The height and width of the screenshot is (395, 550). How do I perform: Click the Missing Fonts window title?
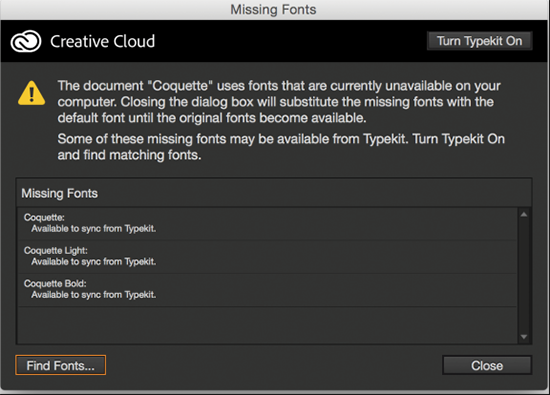click(273, 9)
